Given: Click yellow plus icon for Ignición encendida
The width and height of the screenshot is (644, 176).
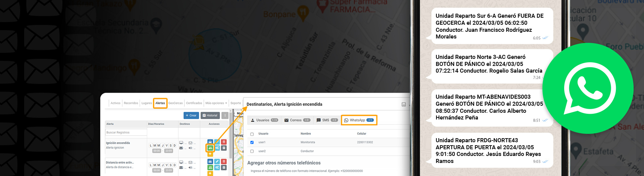Looking at the screenshot, I should click(210, 154).
